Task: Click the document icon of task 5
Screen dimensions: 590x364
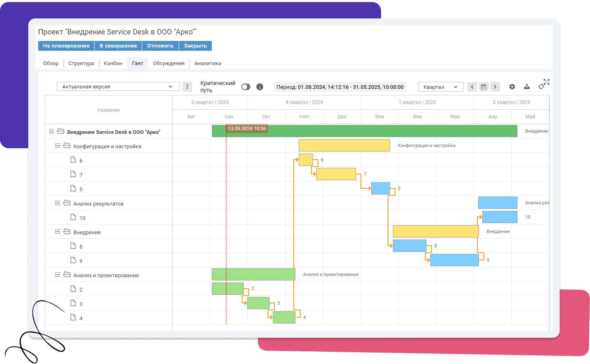Action: click(73, 188)
